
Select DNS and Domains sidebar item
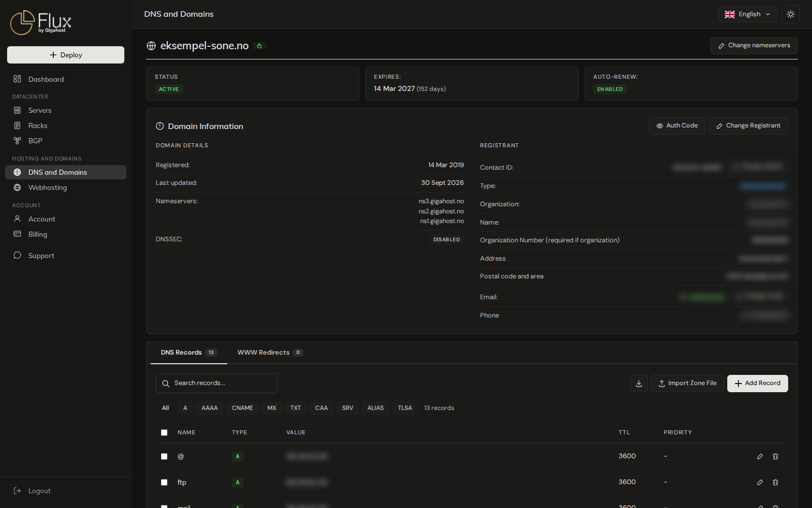[65, 172]
